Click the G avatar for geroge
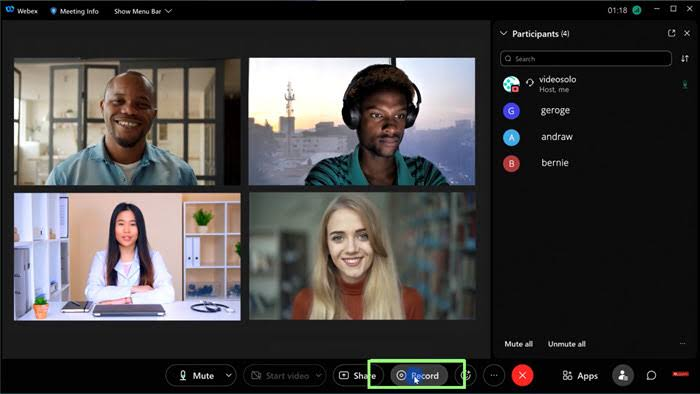Image resolution: width=700 pixels, height=394 pixels. [x=511, y=111]
